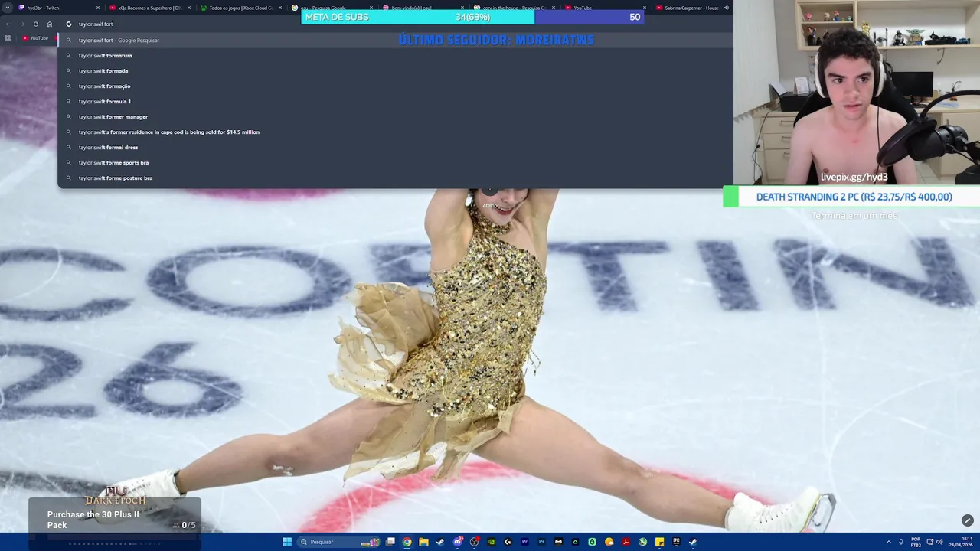Viewport: 980px width, 551px height.
Task: Click the META DE SUBS progress bar
Action: point(472,17)
